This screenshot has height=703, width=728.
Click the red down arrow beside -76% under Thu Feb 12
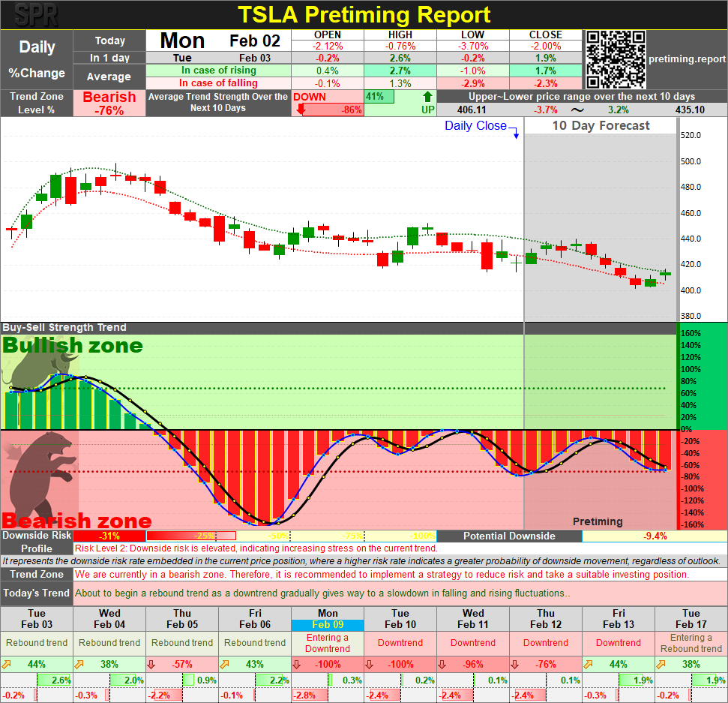515,665
